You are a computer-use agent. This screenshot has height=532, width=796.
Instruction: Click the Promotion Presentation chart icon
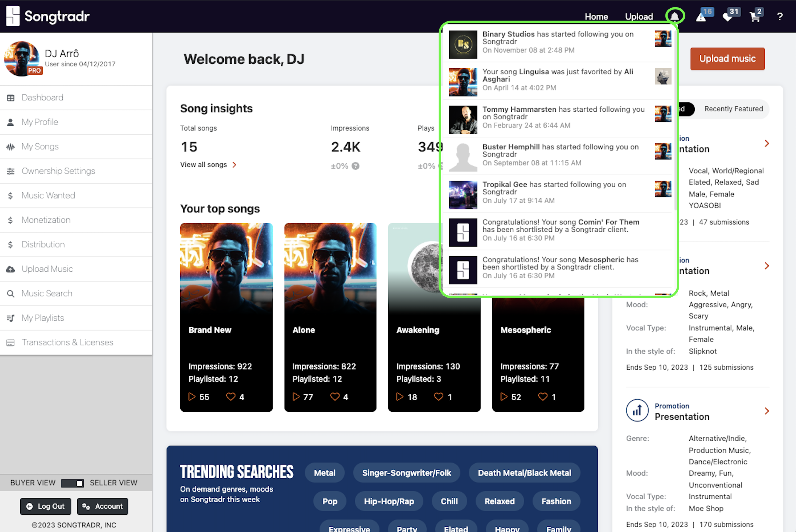click(x=637, y=410)
